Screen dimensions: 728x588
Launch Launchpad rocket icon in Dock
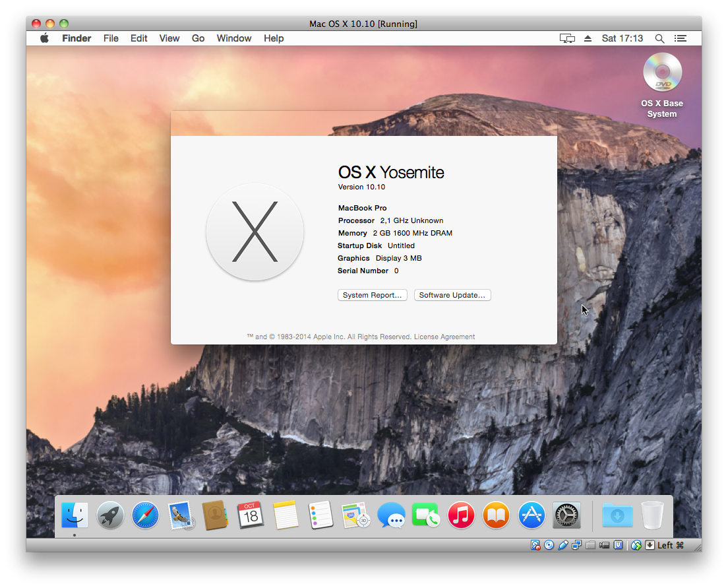110,515
